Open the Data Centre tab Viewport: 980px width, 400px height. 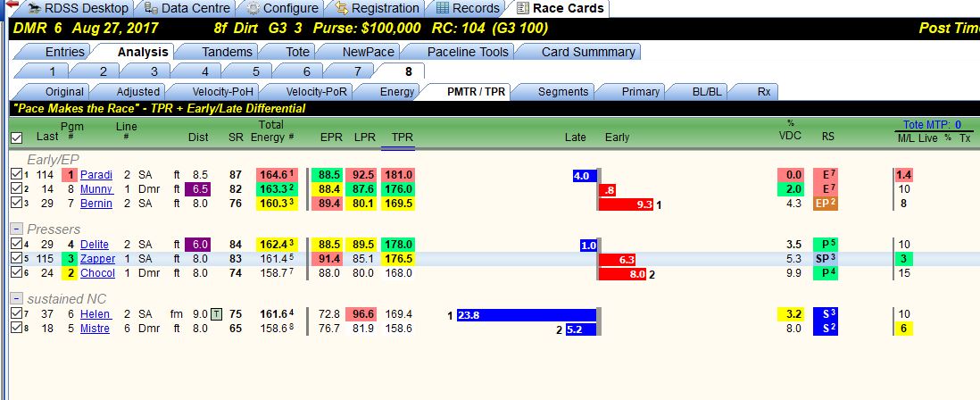pyautogui.click(x=187, y=8)
